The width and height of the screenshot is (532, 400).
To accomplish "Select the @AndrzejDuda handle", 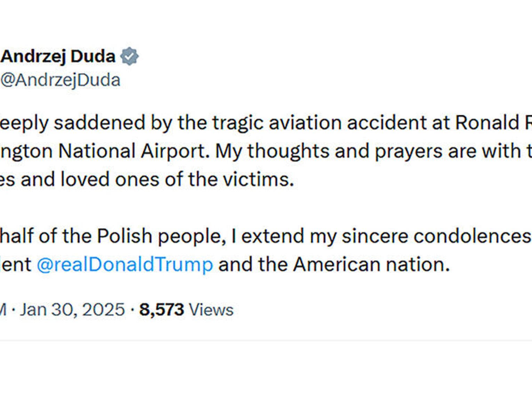I will pyautogui.click(x=60, y=80).
